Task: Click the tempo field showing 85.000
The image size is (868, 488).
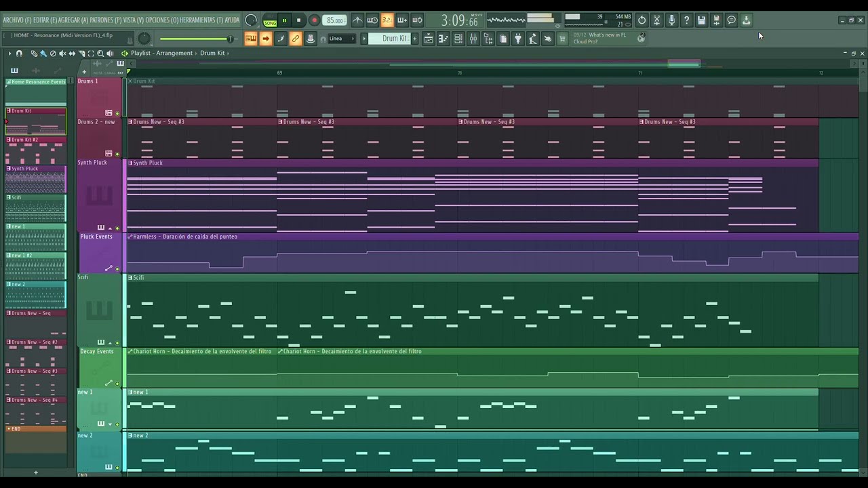Action: point(334,20)
